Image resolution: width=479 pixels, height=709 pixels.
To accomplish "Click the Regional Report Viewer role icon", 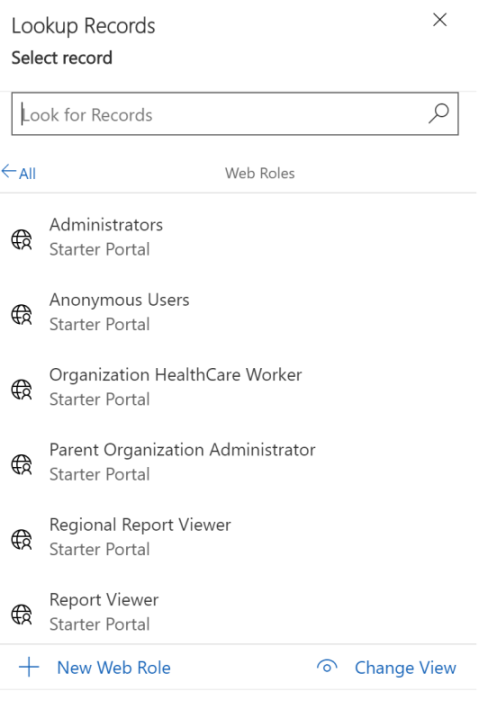I will click(22, 539).
